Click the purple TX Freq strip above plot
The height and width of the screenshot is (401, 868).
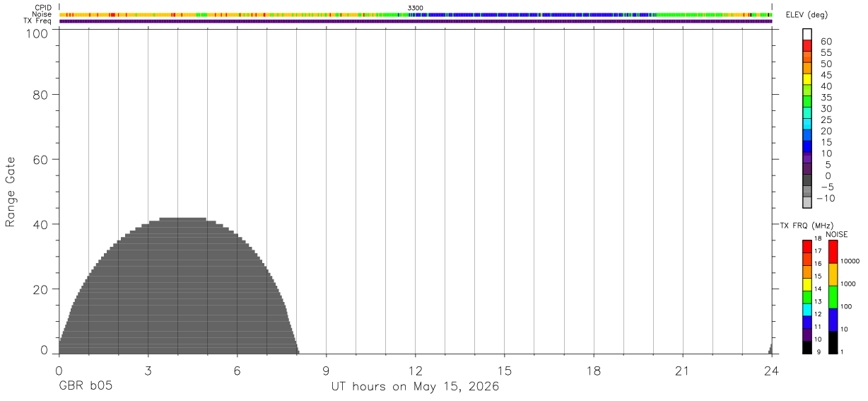click(416, 21)
